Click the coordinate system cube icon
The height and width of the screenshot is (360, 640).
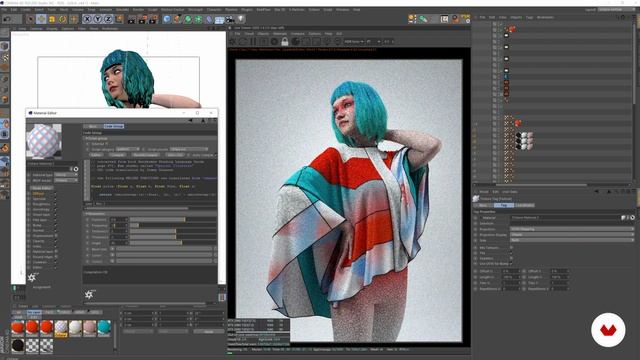click(x=119, y=19)
